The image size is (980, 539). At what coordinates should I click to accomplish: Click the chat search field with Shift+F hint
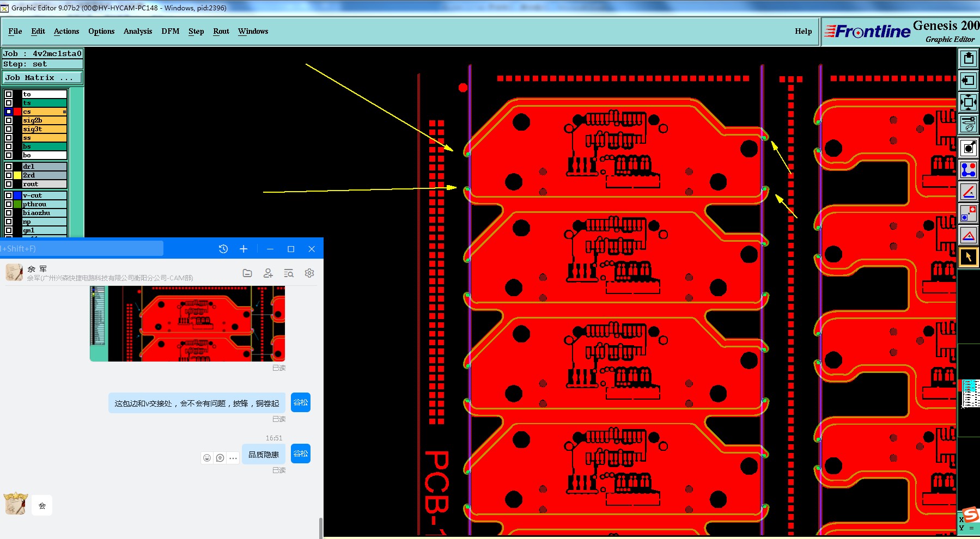coord(82,249)
